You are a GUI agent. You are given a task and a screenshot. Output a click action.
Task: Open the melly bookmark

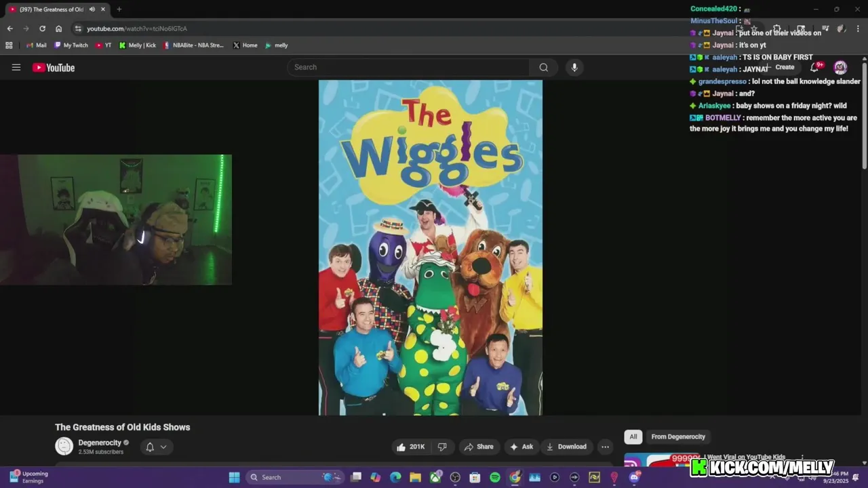coord(277,45)
